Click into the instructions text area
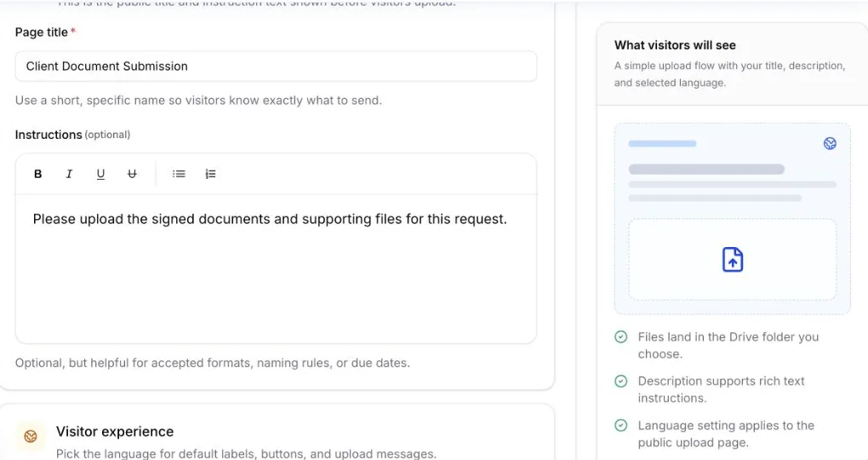This screenshot has height=460, width=868. [276, 268]
